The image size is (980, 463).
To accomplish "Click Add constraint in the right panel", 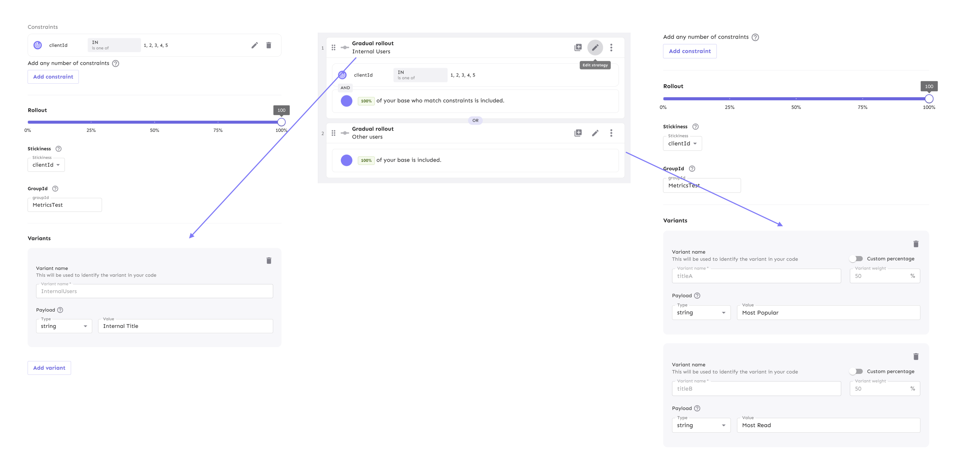I will (689, 51).
